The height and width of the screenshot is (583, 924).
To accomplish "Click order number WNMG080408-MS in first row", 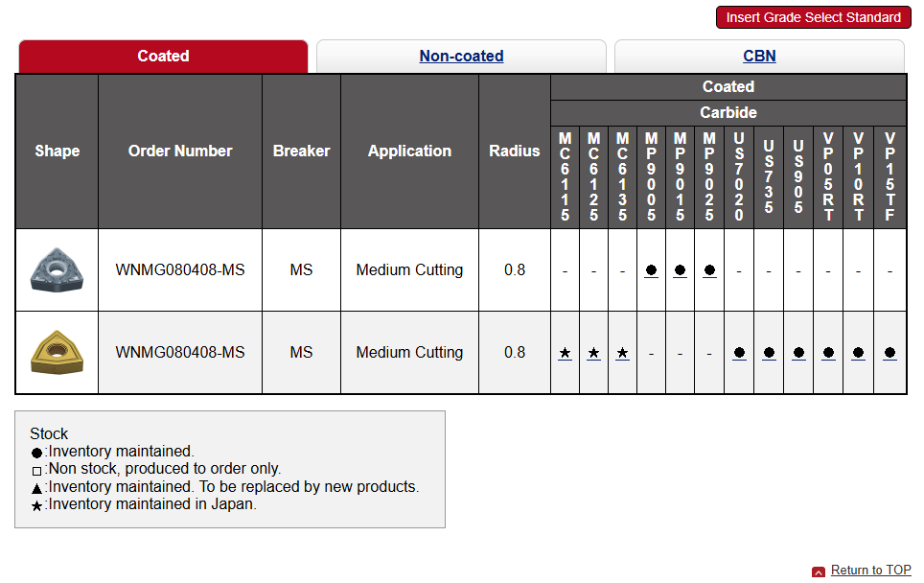I will [180, 270].
